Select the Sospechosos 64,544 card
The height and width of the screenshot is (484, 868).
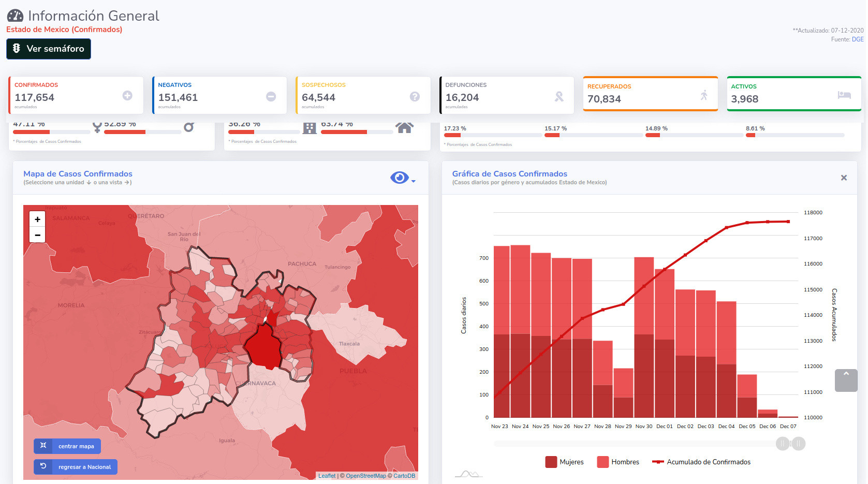pos(363,95)
